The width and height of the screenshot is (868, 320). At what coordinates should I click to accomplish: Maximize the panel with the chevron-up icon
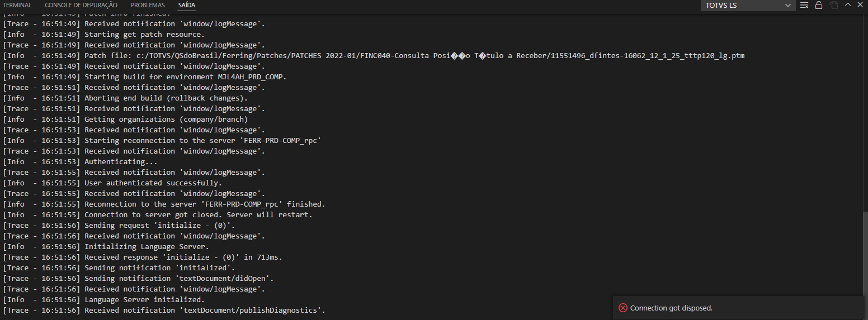pos(848,5)
